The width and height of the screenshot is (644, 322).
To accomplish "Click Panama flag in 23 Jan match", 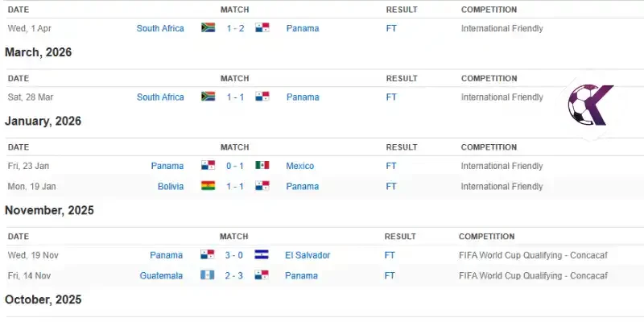I will (208, 166).
